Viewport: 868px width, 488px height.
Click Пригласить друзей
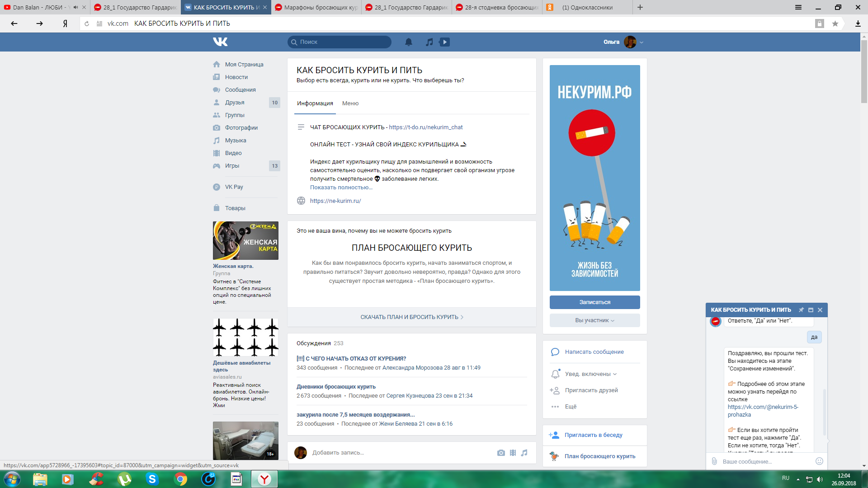[591, 390]
